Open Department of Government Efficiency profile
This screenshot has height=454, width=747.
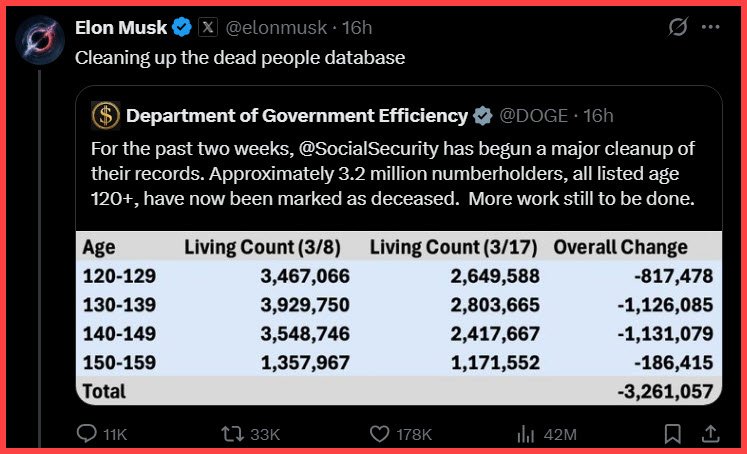click(297, 116)
